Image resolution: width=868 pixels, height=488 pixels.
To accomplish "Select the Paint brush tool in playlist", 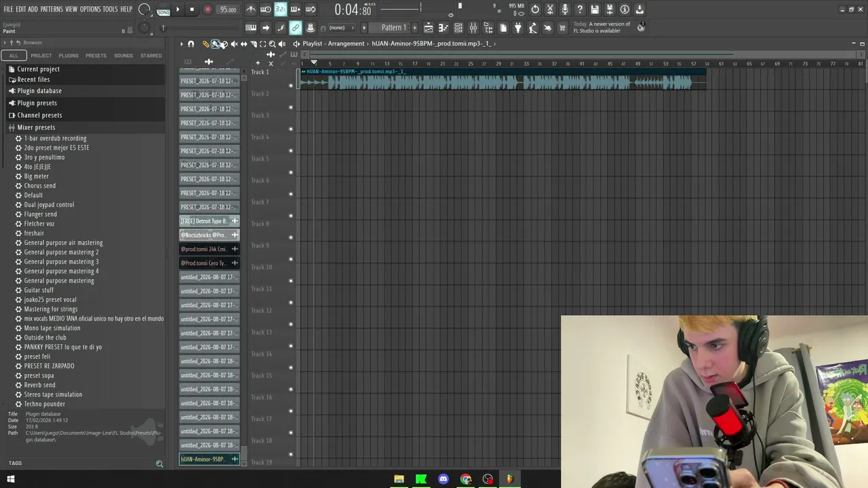I will 215,44.
